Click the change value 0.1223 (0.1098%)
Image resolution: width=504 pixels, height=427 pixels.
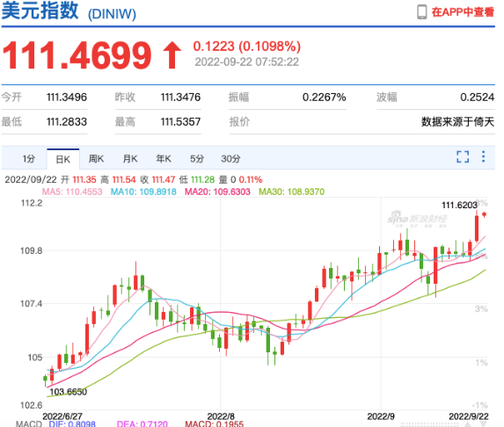pyautogui.click(x=247, y=47)
